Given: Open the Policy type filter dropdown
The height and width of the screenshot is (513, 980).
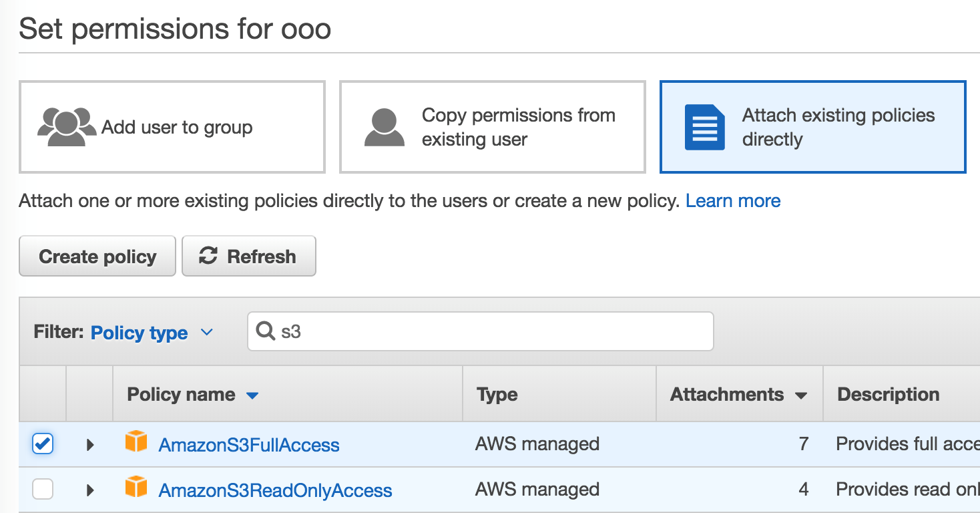Looking at the screenshot, I should (x=152, y=333).
